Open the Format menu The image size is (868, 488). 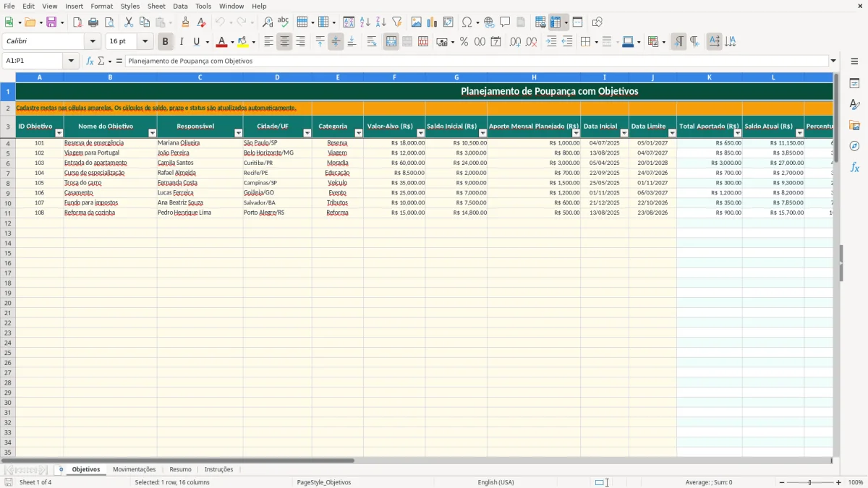[101, 6]
